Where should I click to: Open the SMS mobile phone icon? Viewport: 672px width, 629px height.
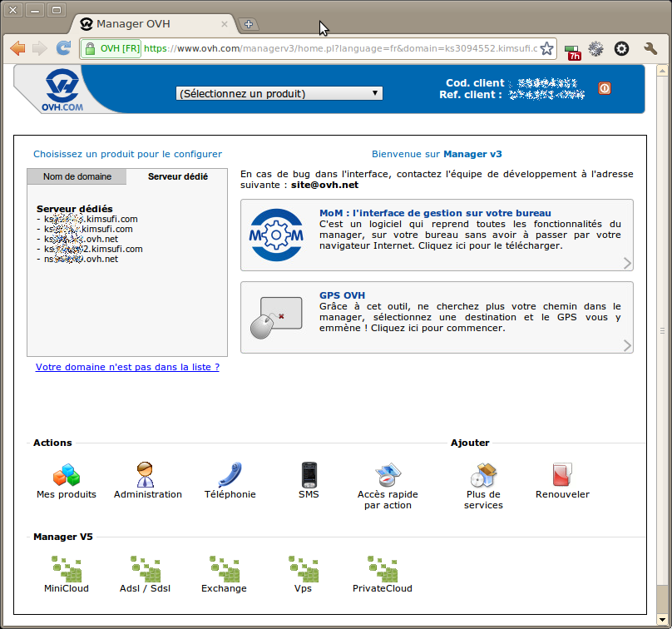[309, 474]
